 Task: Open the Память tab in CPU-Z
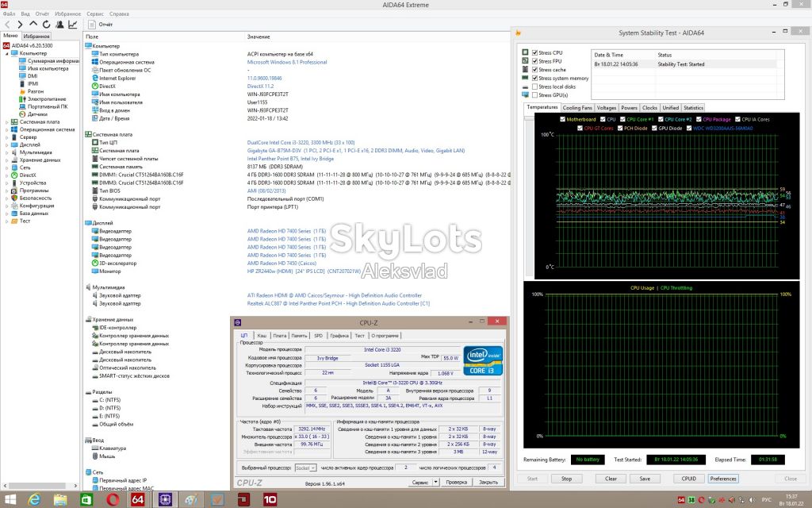[x=299, y=336]
